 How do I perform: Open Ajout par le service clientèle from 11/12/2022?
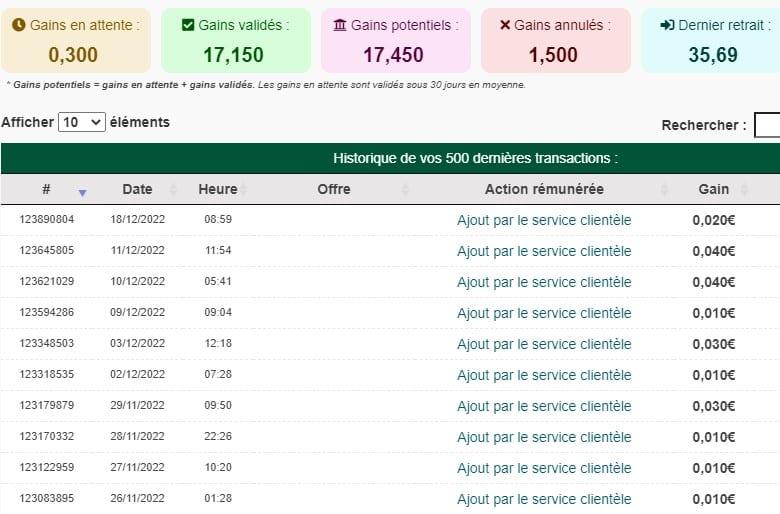(544, 251)
